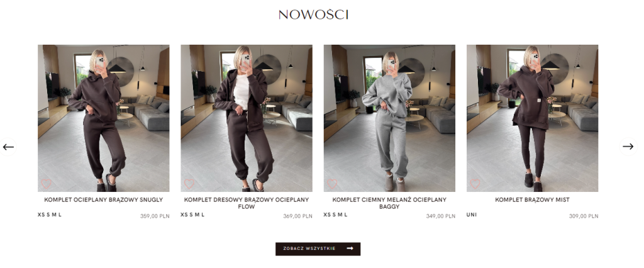Open Komplet Ocieplany Brązowy Snugly title link
The image size is (644, 268).
104,200
